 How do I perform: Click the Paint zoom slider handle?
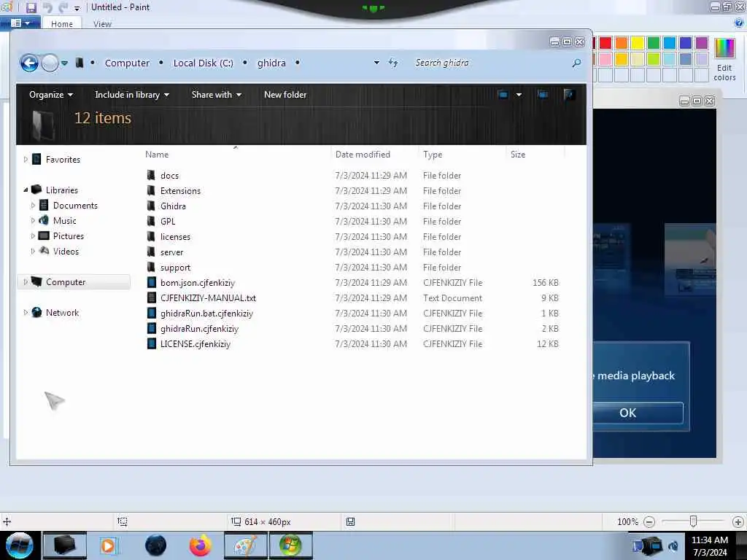(x=693, y=521)
